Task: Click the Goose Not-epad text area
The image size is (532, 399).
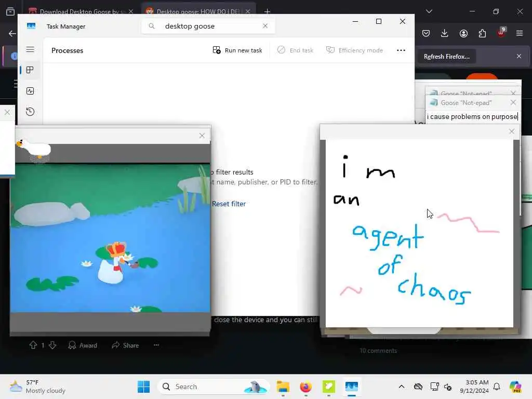Action: (472, 117)
